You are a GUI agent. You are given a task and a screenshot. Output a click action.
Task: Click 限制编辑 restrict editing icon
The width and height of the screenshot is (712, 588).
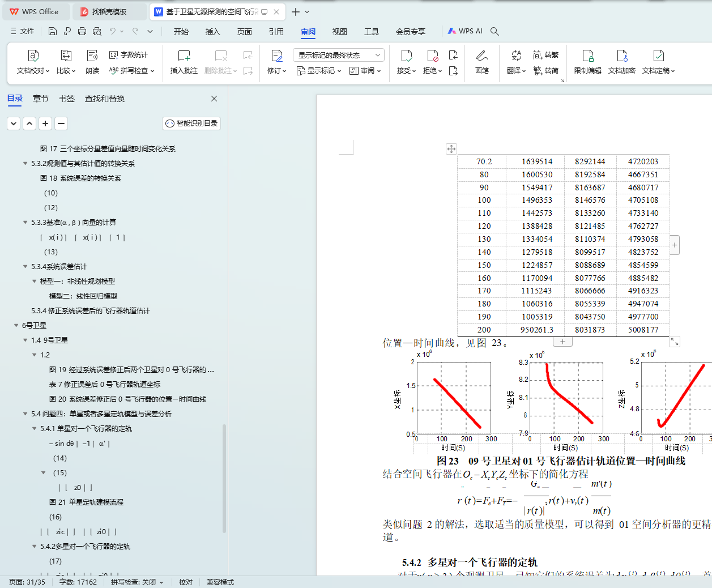(x=588, y=56)
